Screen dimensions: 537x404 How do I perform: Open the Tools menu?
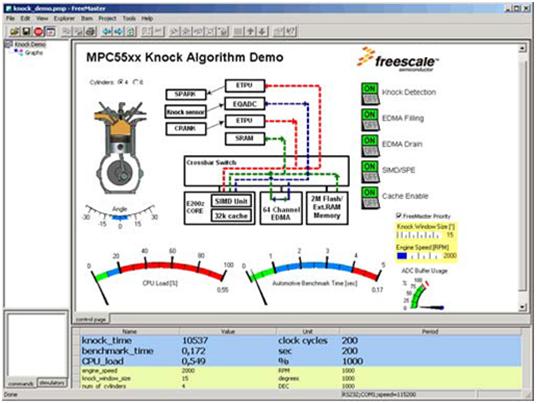click(129, 18)
